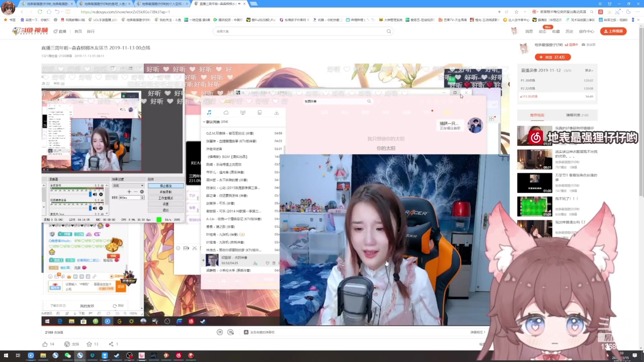This screenshot has width=644, height=362.
Task: Open recommended video thumbnail with 00:31 duration
Action: coord(534,159)
